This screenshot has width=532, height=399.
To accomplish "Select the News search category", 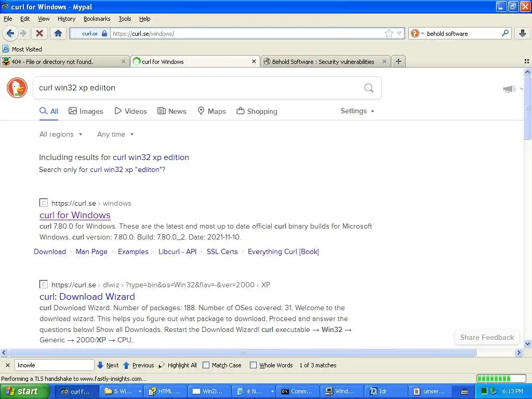I will click(172, 111).
